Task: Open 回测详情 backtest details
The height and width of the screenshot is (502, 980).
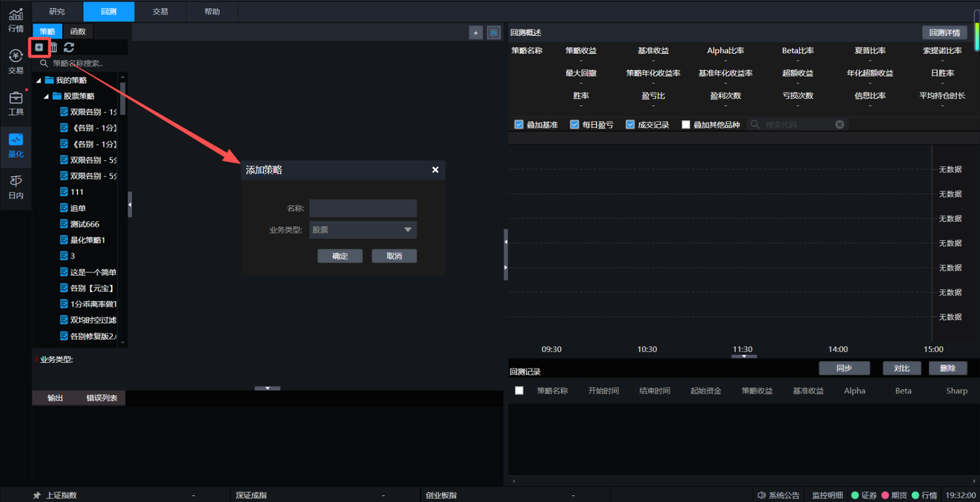Action: (944, 33)
